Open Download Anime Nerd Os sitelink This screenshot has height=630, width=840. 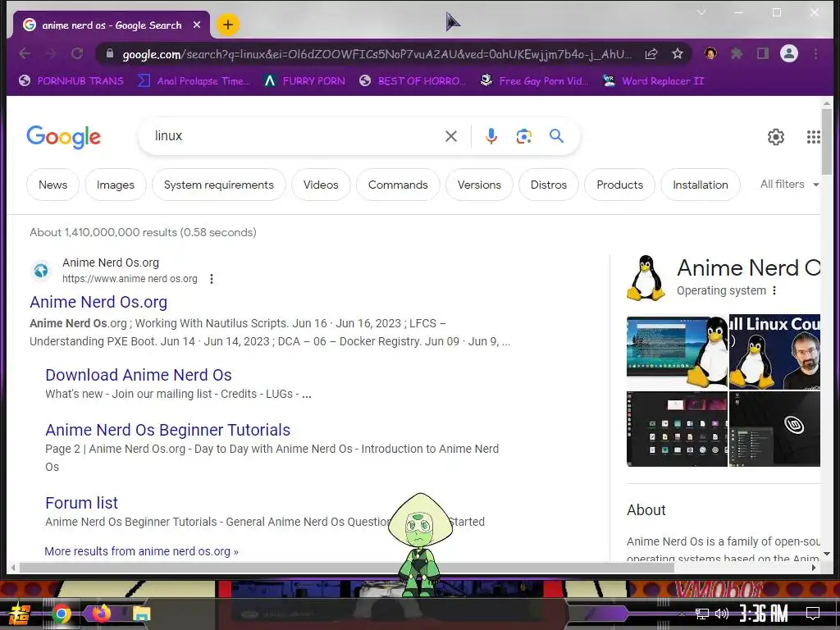(x=138, y=375)
